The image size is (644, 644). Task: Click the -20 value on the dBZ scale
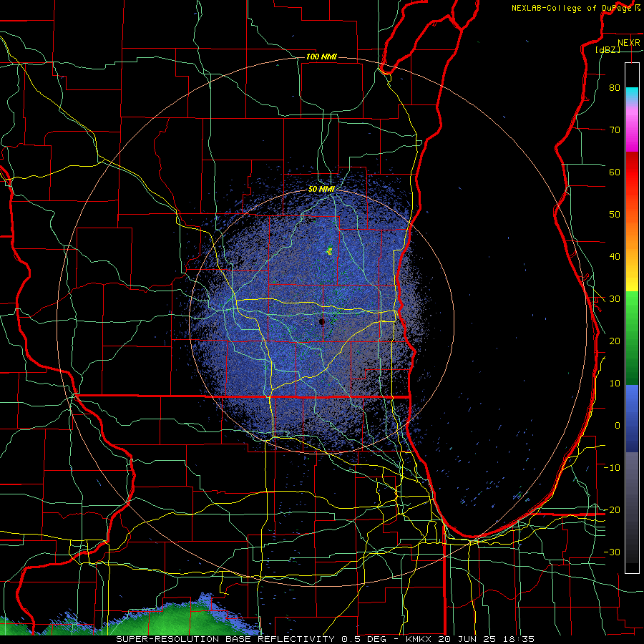coord(612,509)
